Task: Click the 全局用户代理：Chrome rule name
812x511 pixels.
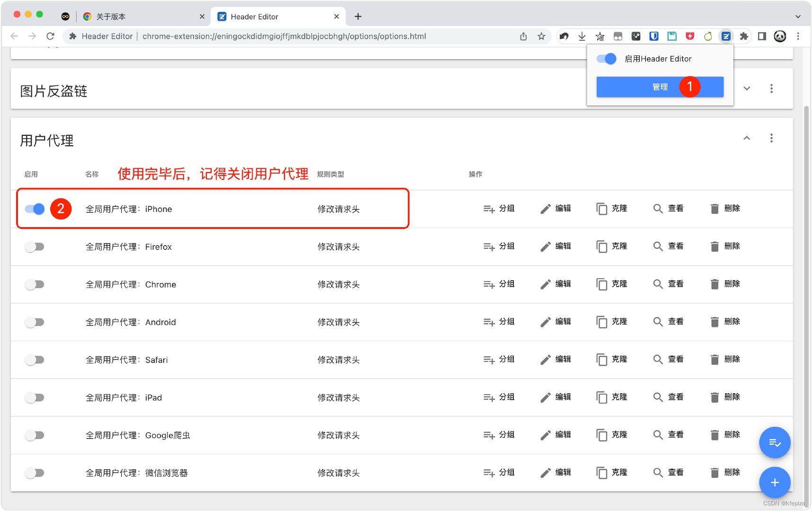Action: click(x=131, y=284)
